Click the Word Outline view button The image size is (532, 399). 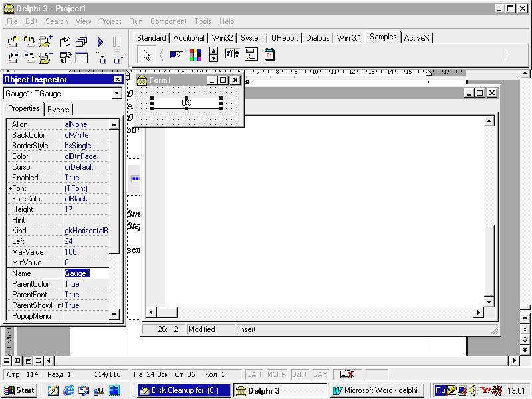click(x=39, y=360)
